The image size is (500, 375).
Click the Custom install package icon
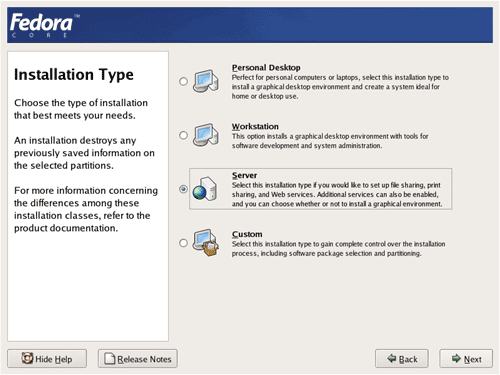click(206, 243)
